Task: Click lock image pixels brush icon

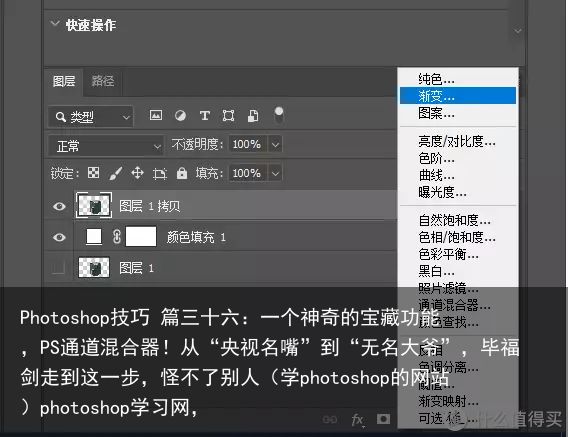Action: coord(116,173)
